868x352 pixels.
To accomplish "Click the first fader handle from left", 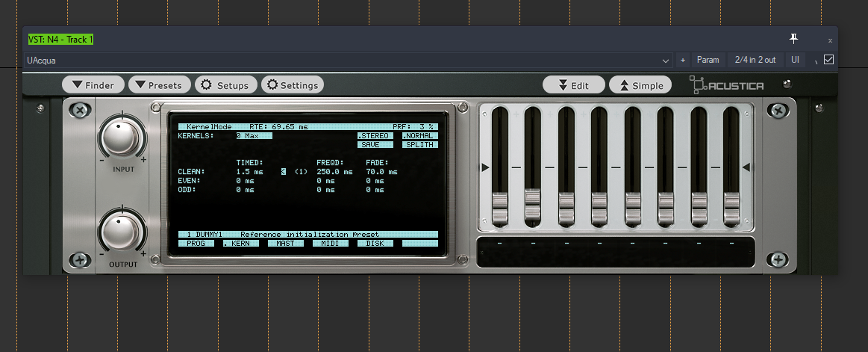I will [500, 209].
